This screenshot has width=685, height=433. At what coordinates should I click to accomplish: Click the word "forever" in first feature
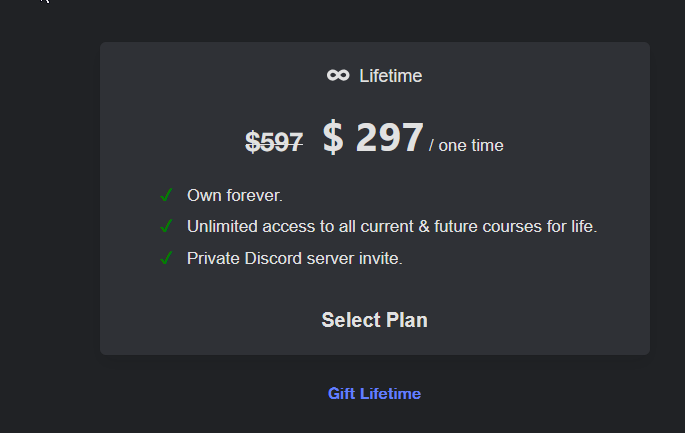pyautogui.click(x=253, y=195)
